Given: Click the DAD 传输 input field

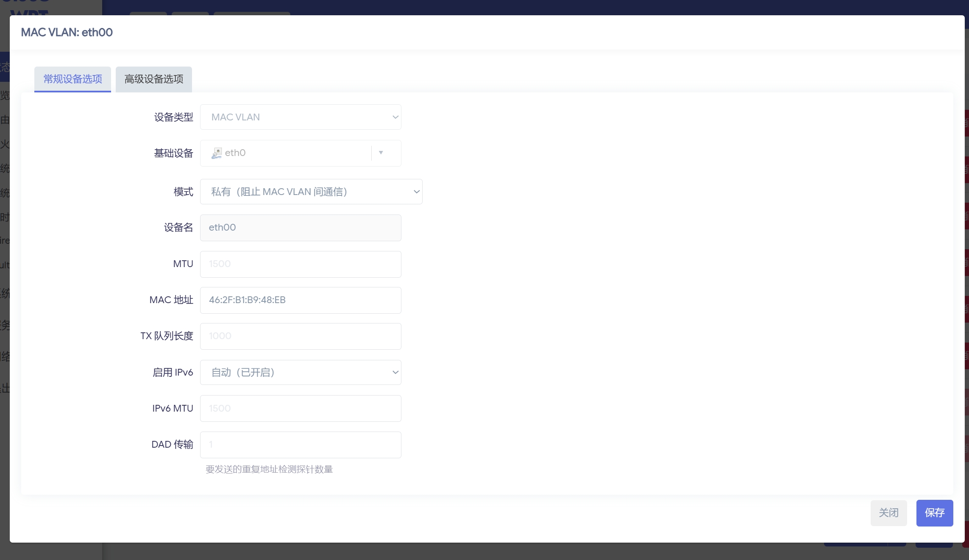Looking at the screenshot, I should 300,445.
